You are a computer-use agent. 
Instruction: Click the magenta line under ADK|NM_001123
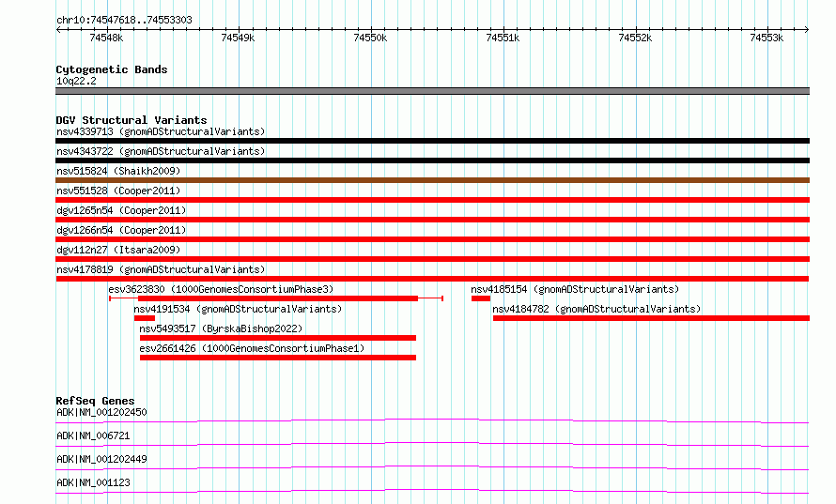pos(432,491)
